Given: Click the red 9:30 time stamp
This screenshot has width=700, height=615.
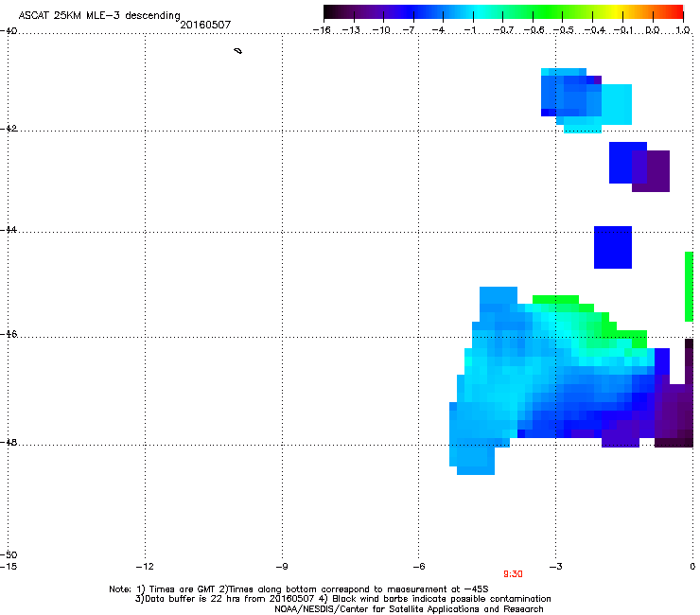Looking at the screenshot, I should 513,574.
